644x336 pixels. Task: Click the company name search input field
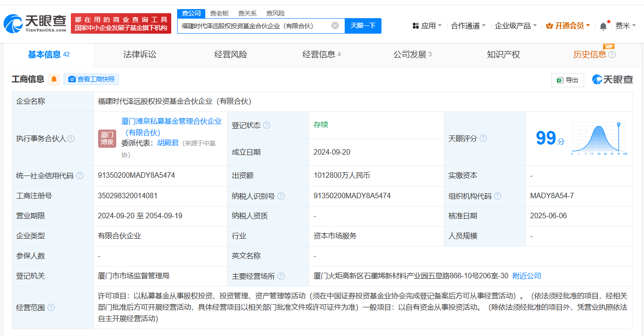(x=254, y=26)
